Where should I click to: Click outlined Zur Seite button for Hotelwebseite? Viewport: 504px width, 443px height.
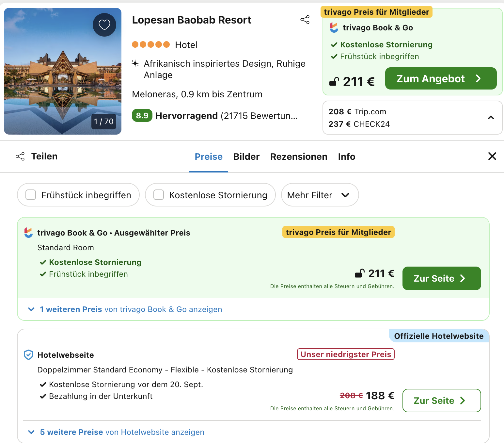click(x=441, y=401)
